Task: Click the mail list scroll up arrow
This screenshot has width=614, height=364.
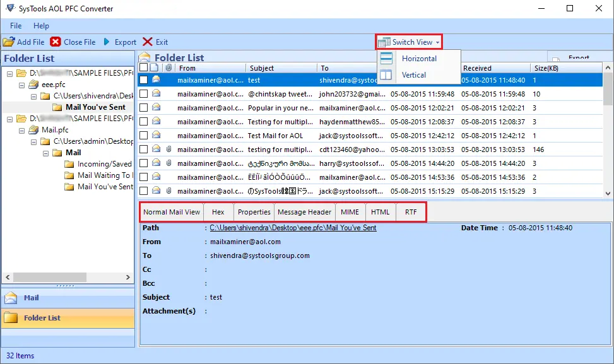Action: pos(608,68)
